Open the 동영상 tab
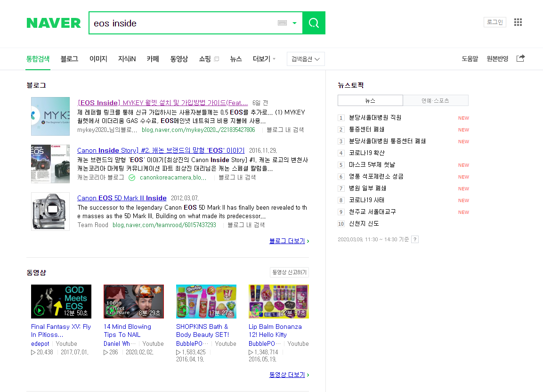Image resolution: width=543 pixels, height=392 pixels. click(179, 59)
